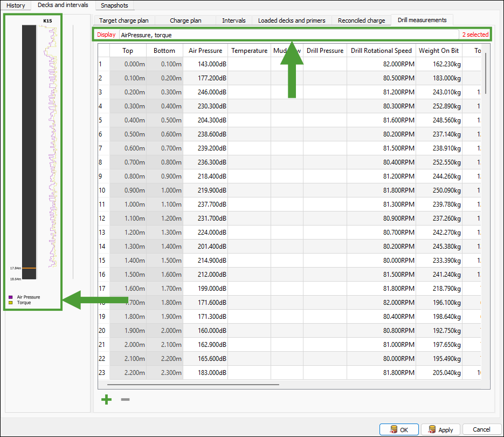This screenshot has height=437, width=504.
Task: Select row number 23 header
Action: point(104,373)
